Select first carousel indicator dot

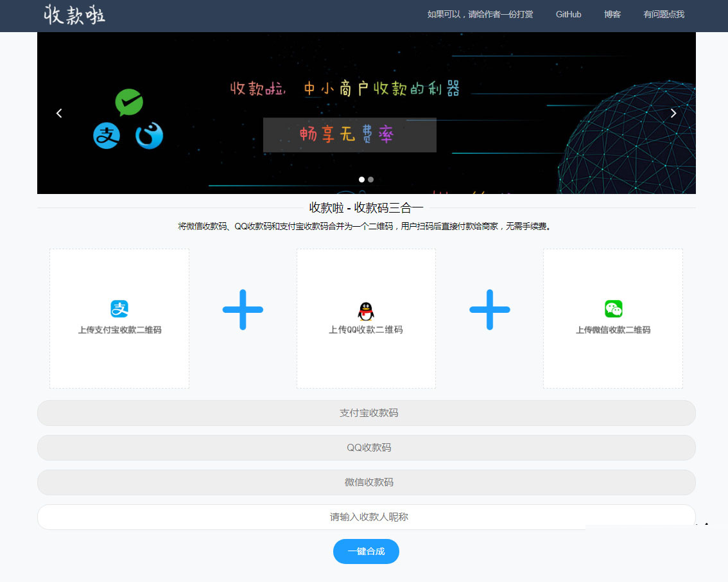pos(362,180)
